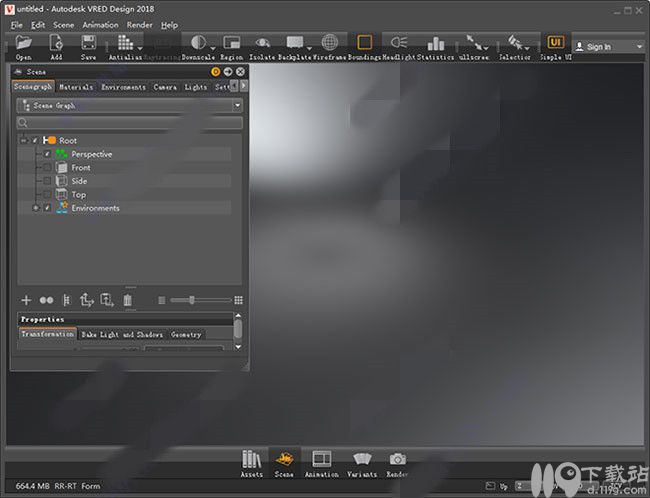Click the plus create-node icon in Scene panel
Image resolution: width=650 pixels, height=498 pixels.
[x=26, y=300]
